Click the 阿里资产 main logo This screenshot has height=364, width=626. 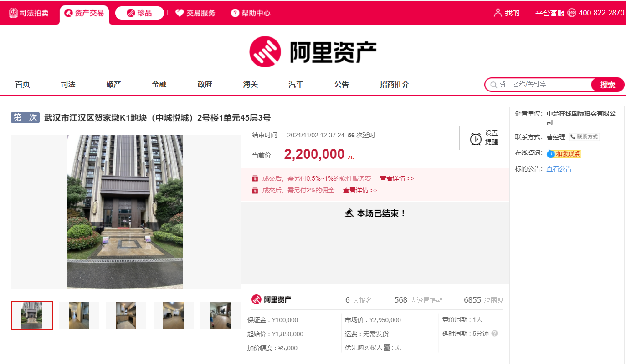click(313, 52)
